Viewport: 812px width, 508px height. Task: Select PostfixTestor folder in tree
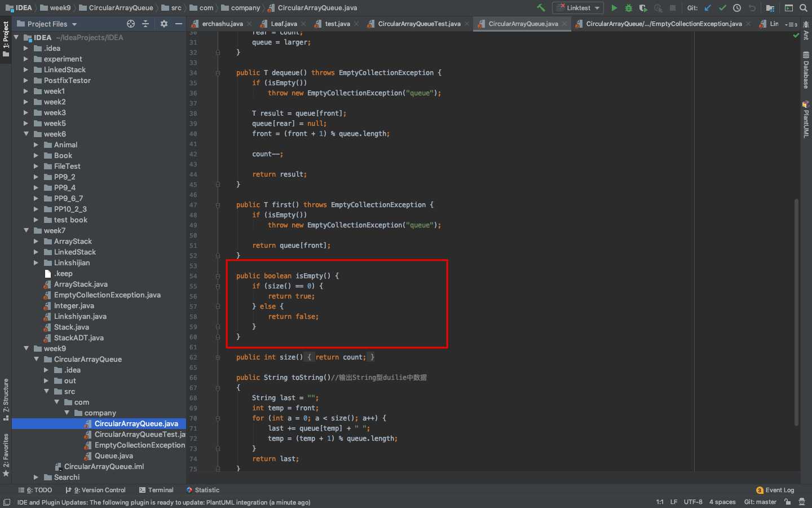[x=67, y=81]
